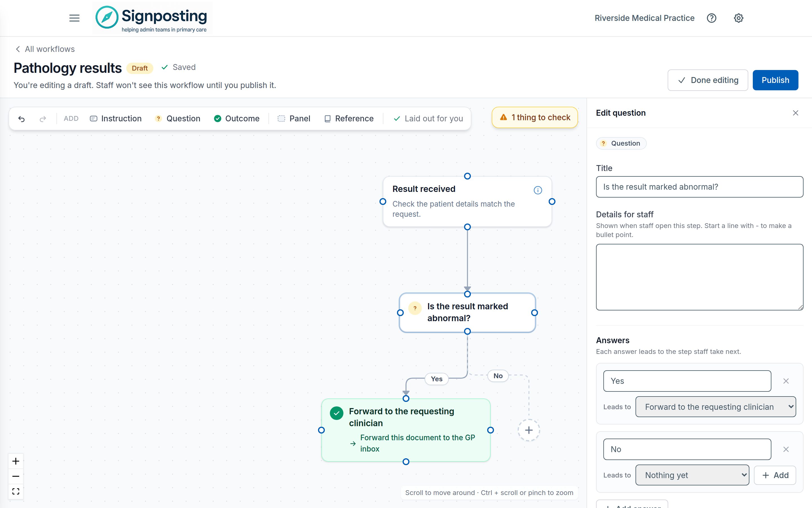The image size is (812, 508).
Task: Click the Riverside Medical Practice name
Action: 644,18
